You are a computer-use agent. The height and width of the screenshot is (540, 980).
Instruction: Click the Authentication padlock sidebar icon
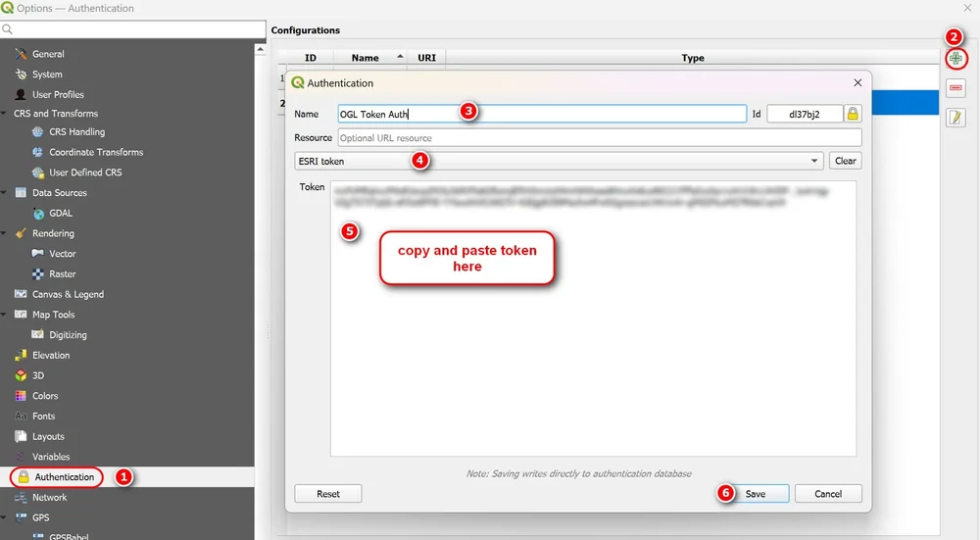(24, 477)
